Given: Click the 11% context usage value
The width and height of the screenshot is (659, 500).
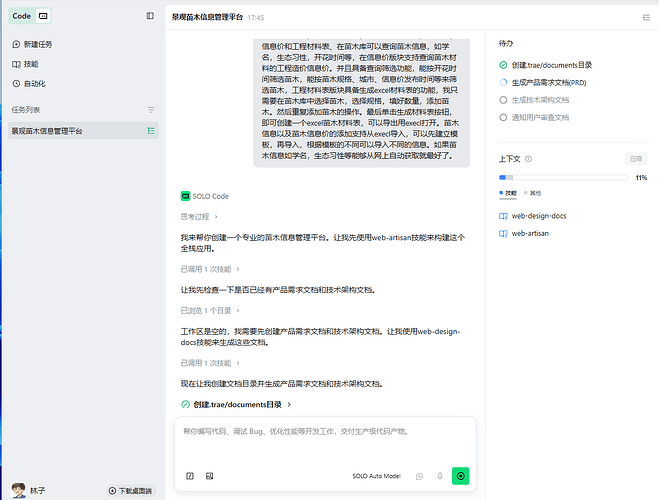Looking at the screenshot, I should [641, 178].
